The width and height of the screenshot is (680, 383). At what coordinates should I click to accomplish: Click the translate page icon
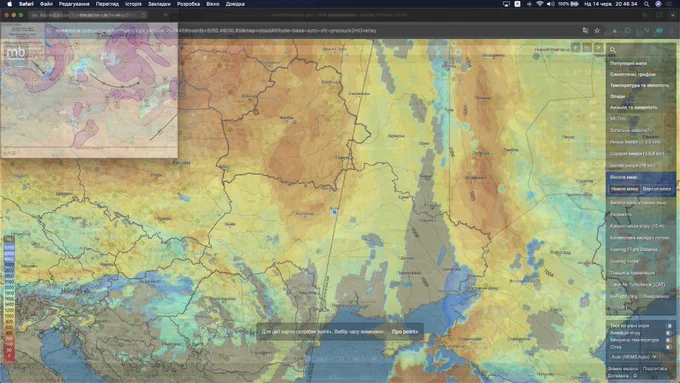pos(585,30)
